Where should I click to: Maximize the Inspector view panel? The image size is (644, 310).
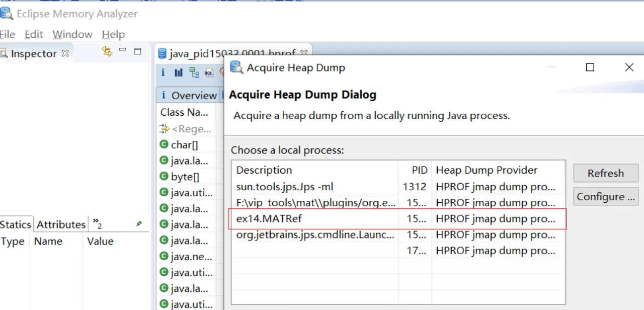tap(138, 51)
